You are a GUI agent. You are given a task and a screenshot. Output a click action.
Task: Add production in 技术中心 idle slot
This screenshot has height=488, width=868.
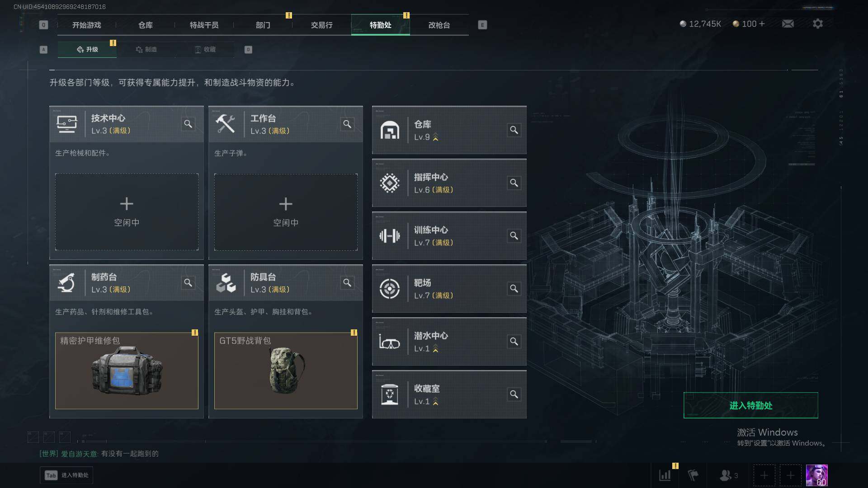click(127, 212)
